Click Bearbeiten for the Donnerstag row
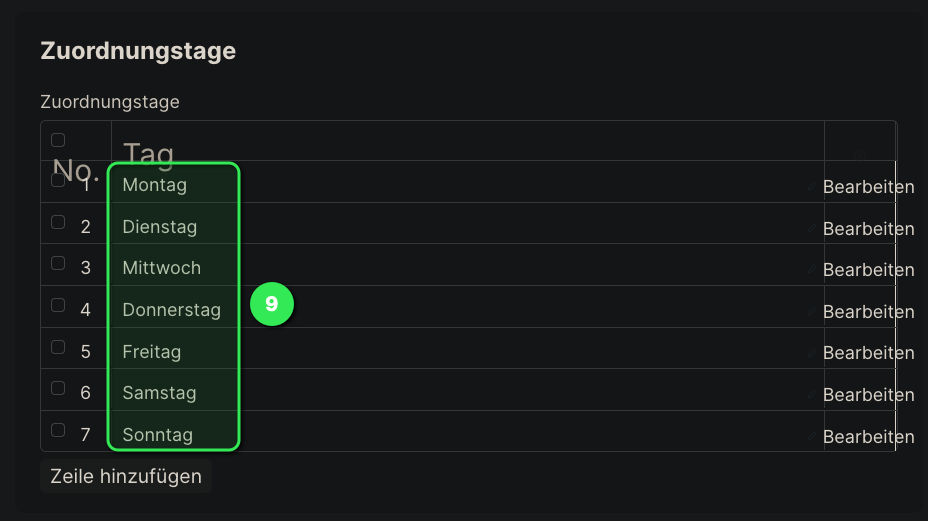This screenshot has height=521, width=928. (868, 311)
